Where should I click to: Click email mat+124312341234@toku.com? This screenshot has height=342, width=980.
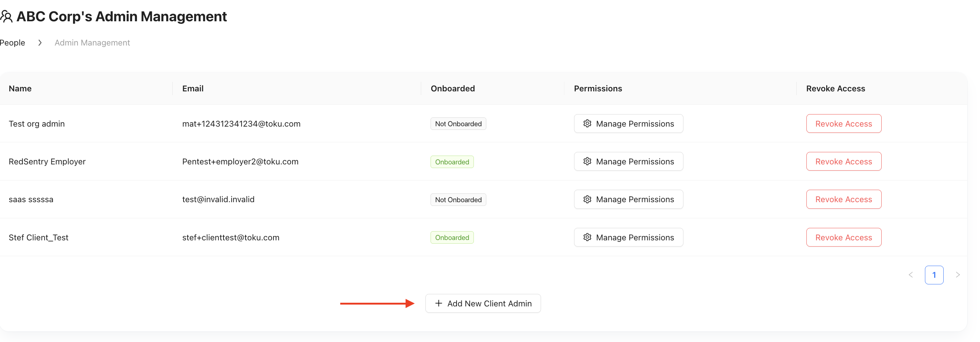(x=241, y=124)
